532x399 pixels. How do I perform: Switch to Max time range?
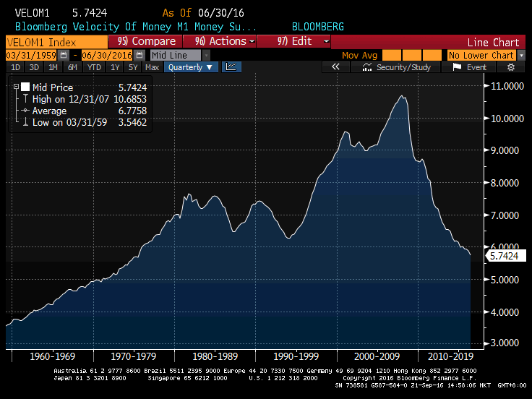[x=152, y=67]
